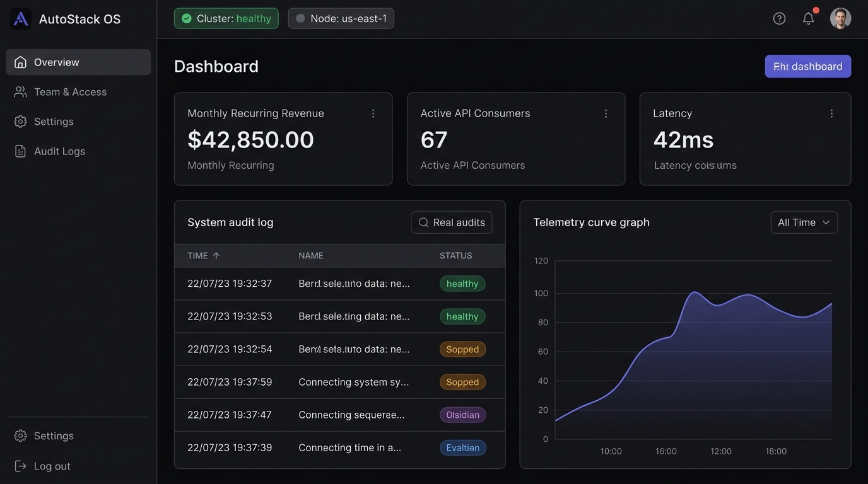Select the 19:32:54 audit log timestamp
868x484 pixels.
[x=230, y=349]
